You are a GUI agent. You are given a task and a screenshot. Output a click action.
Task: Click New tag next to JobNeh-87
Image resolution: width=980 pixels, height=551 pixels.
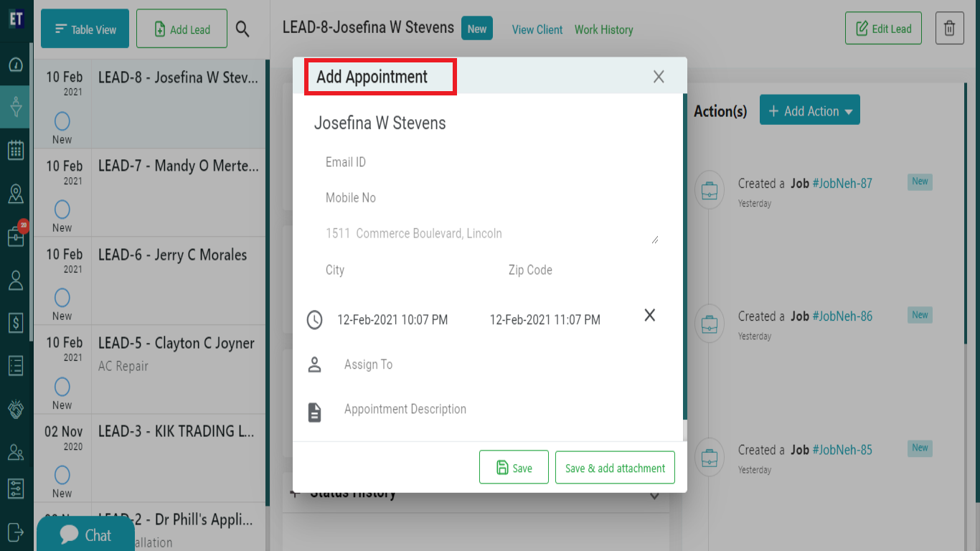tap(920, 182)
